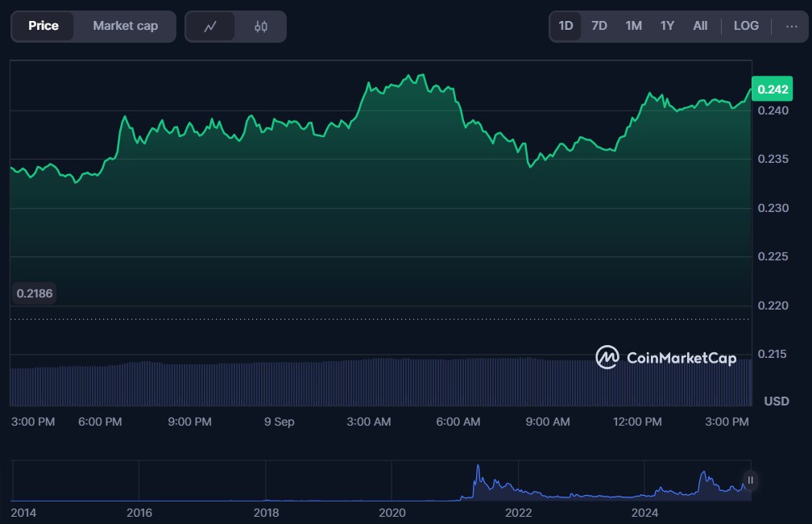
Task: Switch to candlestick chart icon
Action: (x=260, y=27)
